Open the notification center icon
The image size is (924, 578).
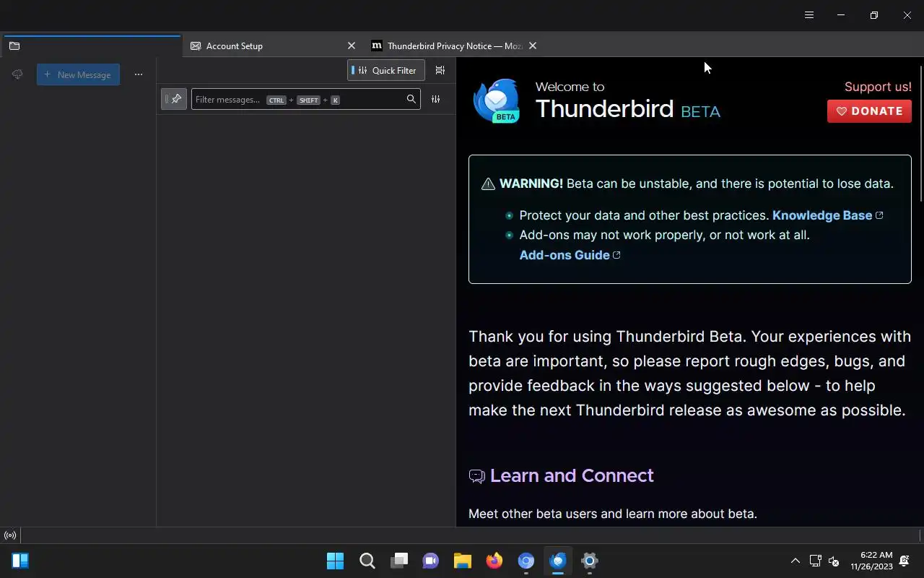click(x=905, y=561)
